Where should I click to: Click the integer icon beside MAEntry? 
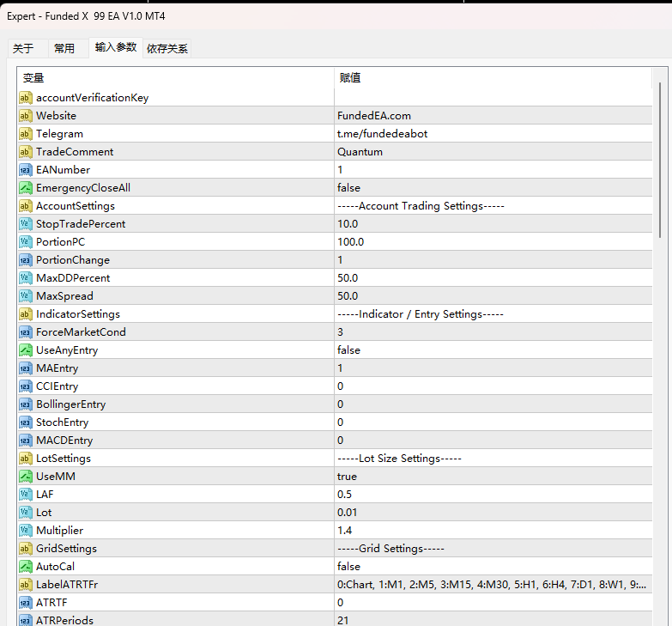coord(25,368)
